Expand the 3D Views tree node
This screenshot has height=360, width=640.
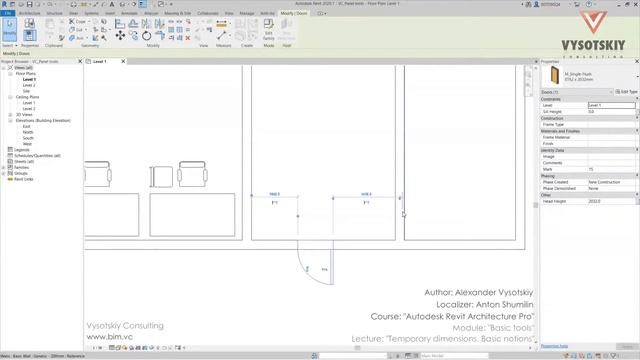10,115
